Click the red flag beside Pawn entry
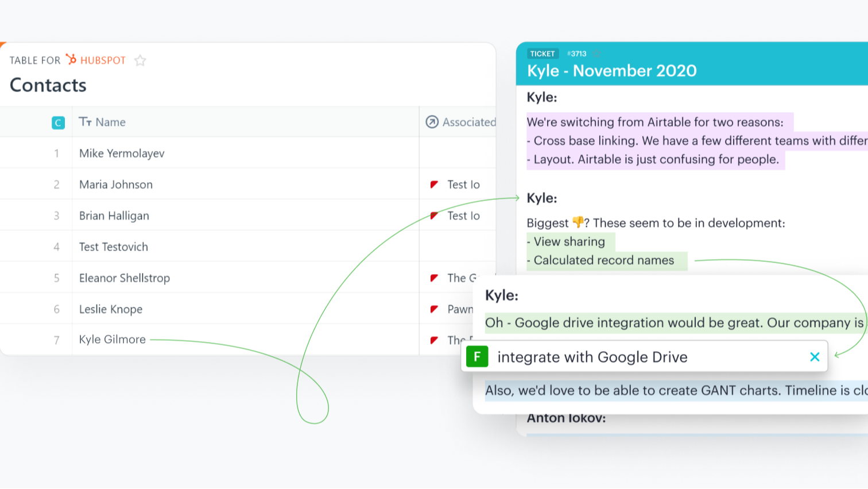The height and width of the screenshot is (489, 868). click(435, 309)
